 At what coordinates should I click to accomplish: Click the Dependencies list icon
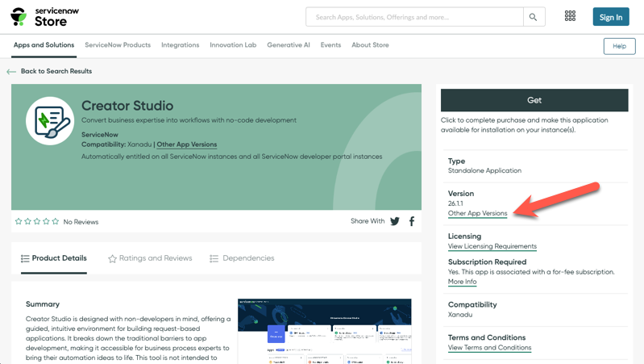[x=214, y=258]
